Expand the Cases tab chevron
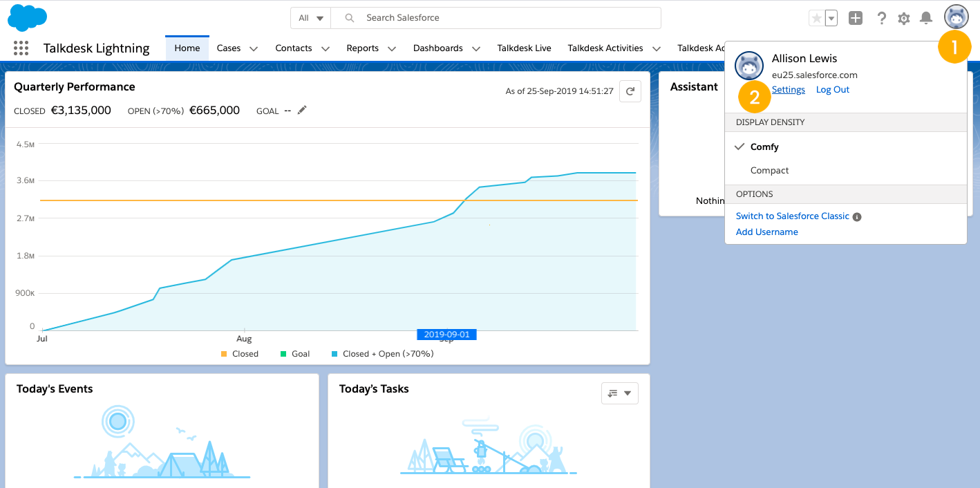 click(x=254, y=48)
